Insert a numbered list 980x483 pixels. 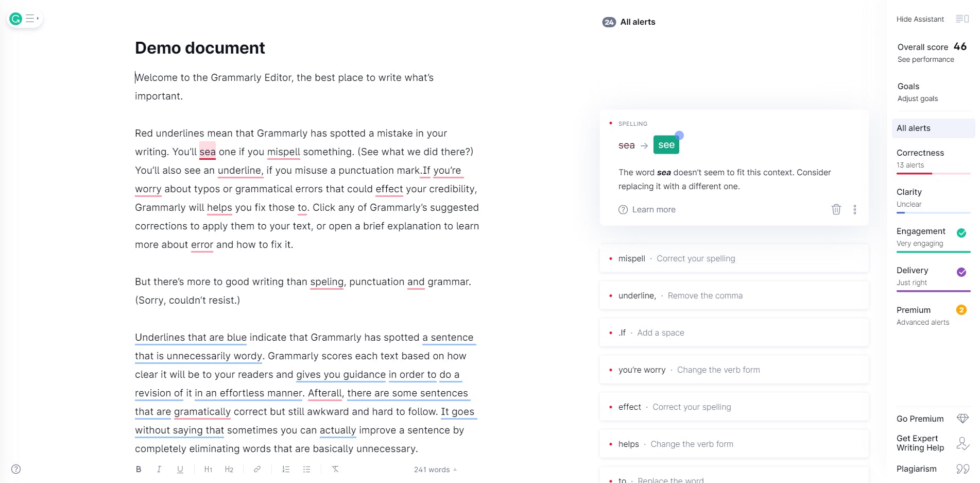coord(286,469)
